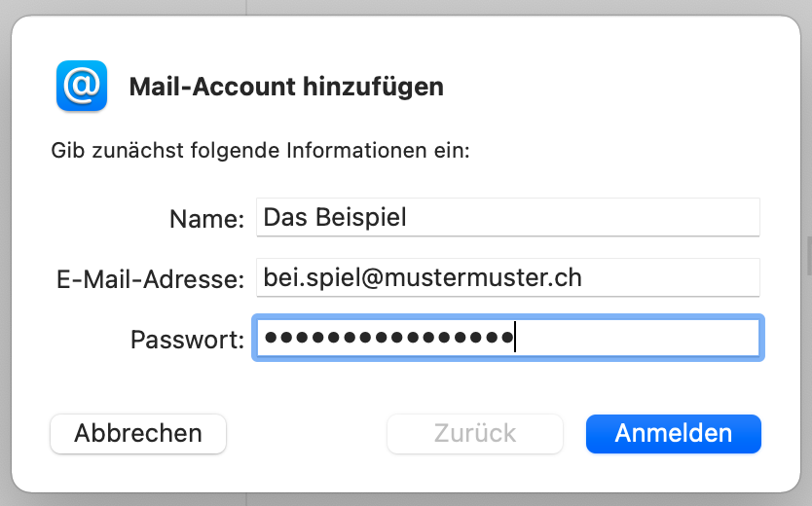Cancel the dialog with Abbrechen

coord(138,434)
